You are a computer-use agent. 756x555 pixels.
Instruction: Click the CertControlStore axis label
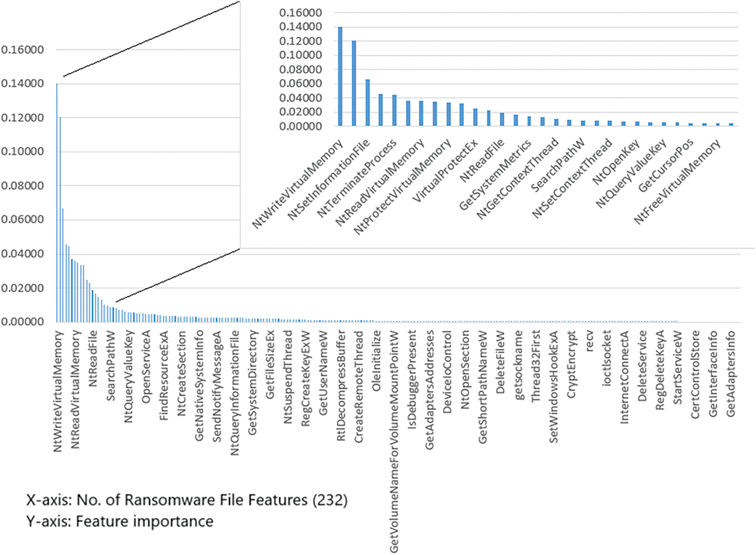pyautogui.click(x=695, y=374)
